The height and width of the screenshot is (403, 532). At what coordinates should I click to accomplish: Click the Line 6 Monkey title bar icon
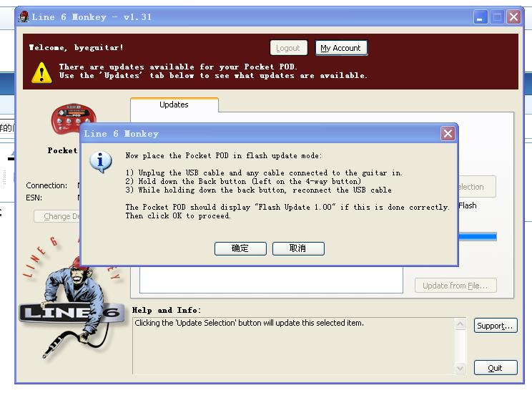coord(24,17)
